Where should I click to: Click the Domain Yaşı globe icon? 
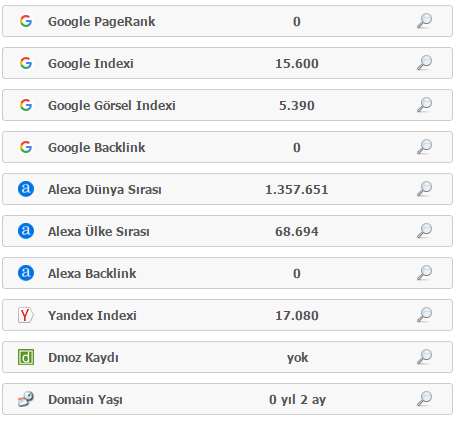pyautogui.click(x=26, y=399)
